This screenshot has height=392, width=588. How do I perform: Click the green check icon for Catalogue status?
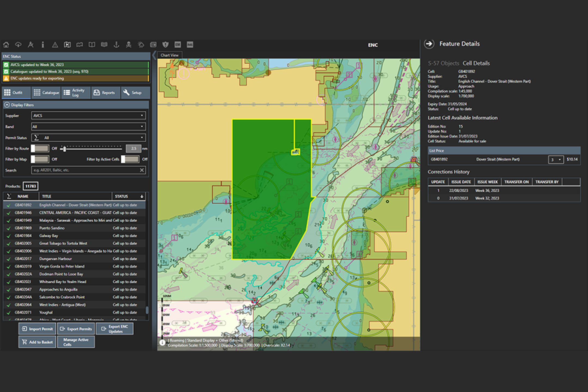pos(6,72)
